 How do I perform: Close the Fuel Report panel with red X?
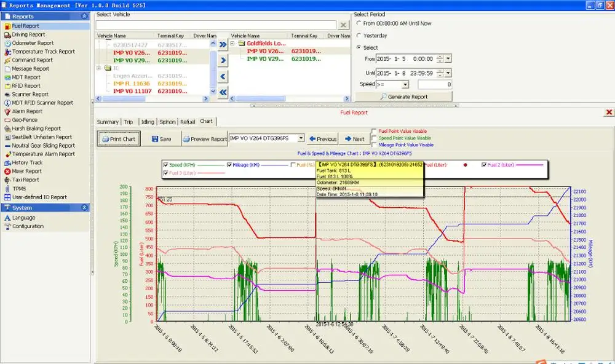point(609,113)
